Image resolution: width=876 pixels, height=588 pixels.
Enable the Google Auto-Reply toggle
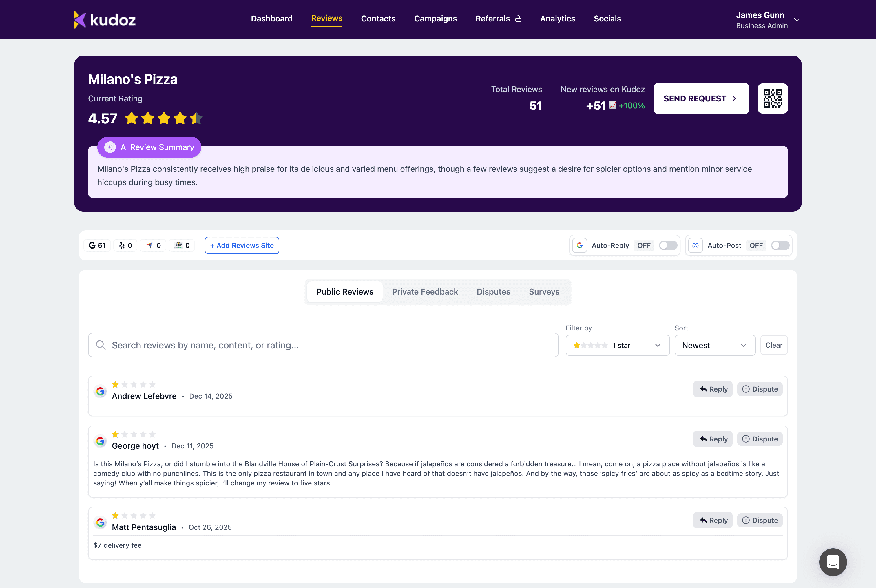coord(668,245)
